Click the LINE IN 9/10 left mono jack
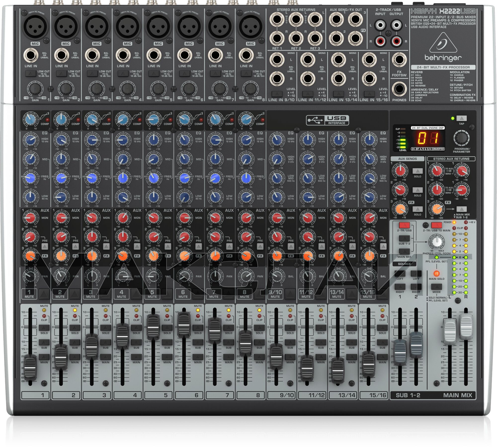This screenshot has width=497, height=448. pyautogui.click(x=277, y=60)
